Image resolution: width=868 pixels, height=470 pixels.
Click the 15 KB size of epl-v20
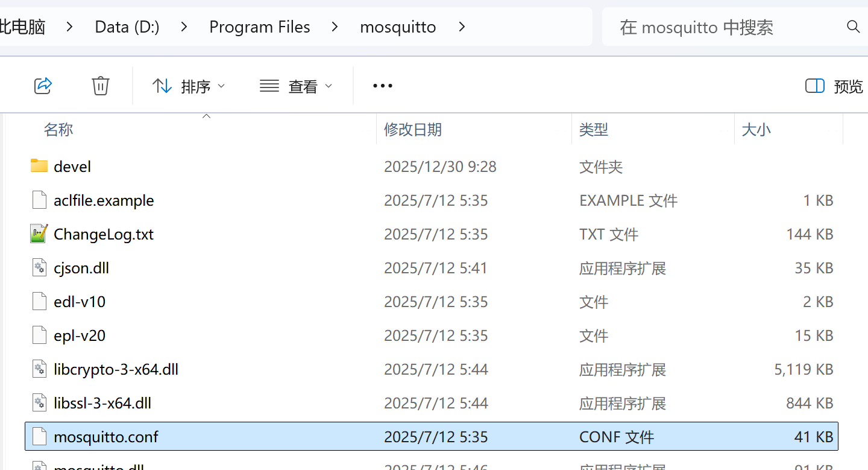[x=814, y=335]
